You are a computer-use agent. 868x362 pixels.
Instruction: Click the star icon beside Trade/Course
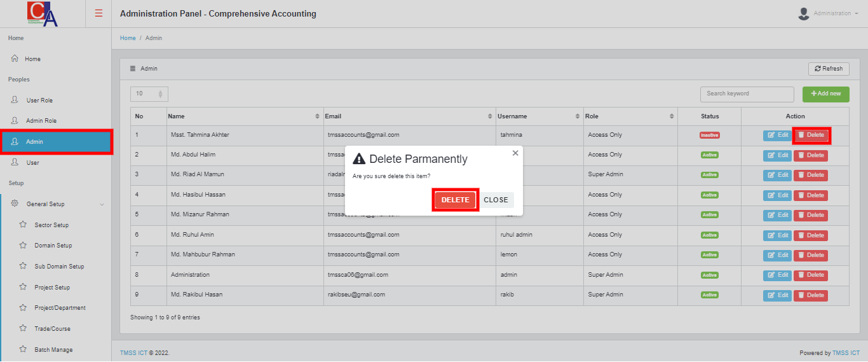pyautogui.click(x=23, y=328)
